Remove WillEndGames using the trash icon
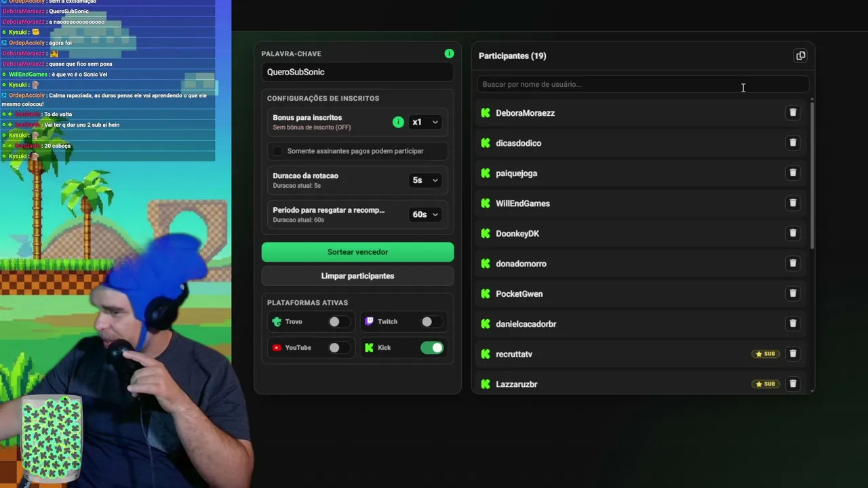The image size is (868, 488). coord(793,203)
